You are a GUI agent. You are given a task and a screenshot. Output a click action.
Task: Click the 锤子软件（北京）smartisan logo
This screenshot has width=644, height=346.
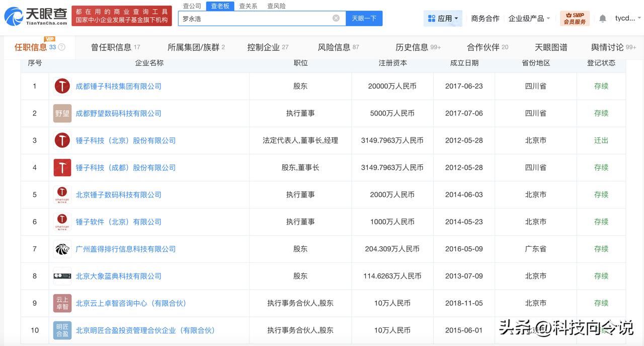coord(62,222)
